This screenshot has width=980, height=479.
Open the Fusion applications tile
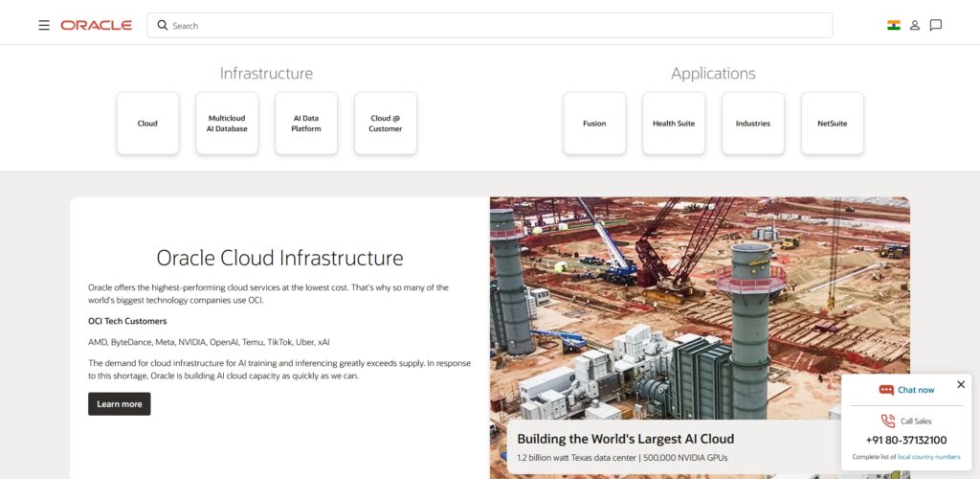594,124
